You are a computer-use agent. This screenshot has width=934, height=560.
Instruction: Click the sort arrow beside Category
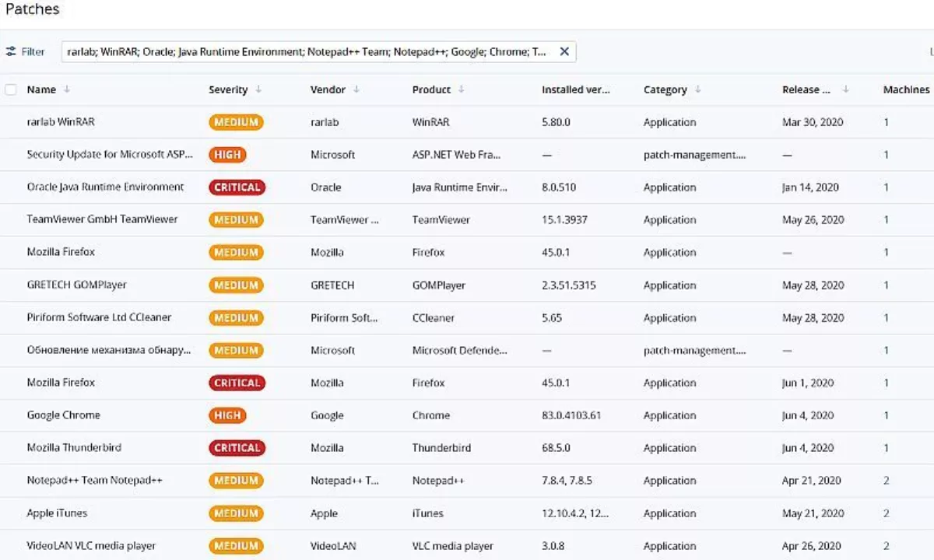(x=698, y=89)
